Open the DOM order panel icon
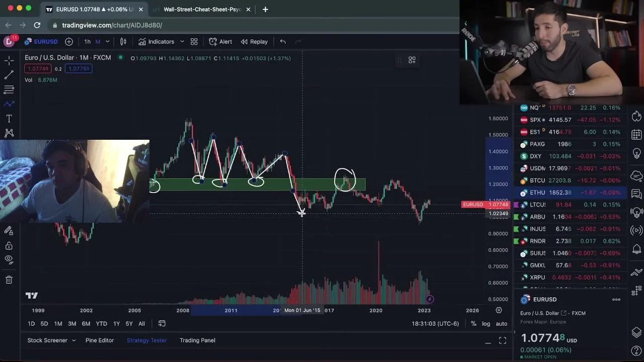The height and width of the screenshot is (362, 644). (636, 291)
